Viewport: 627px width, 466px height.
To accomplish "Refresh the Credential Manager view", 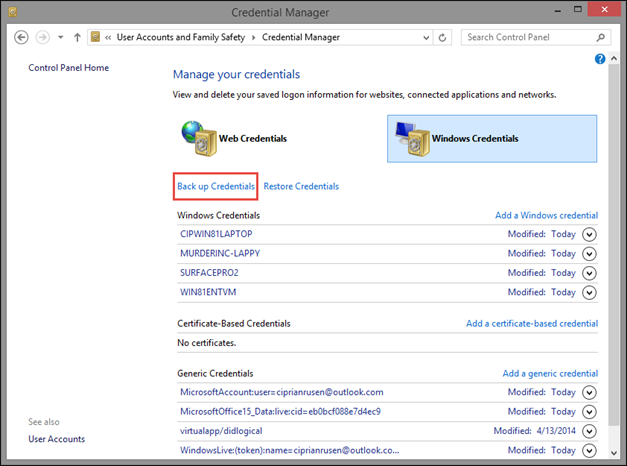I will (442, 38).
